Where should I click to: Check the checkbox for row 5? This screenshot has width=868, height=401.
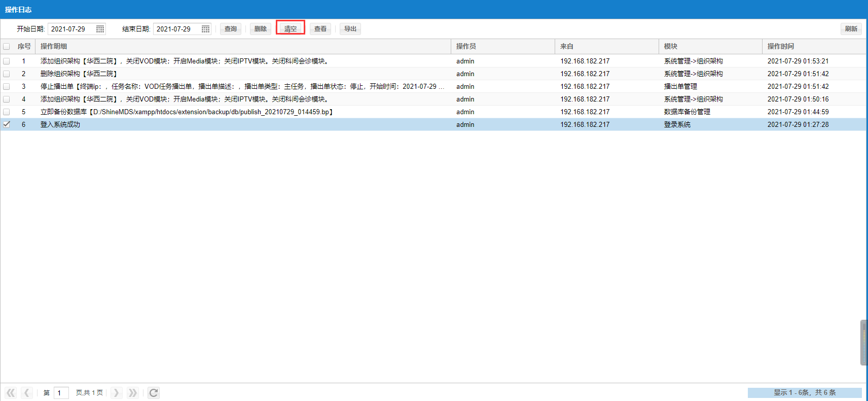[x=7, y=112]
